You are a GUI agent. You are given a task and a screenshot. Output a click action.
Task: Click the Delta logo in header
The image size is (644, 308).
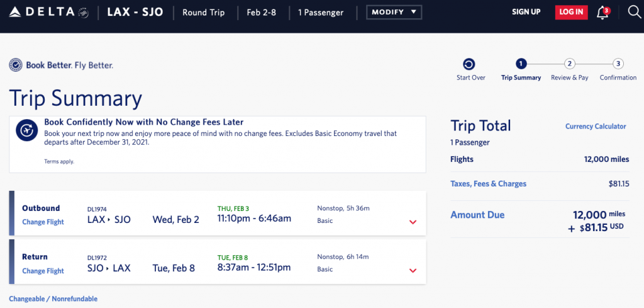[47, 12]
